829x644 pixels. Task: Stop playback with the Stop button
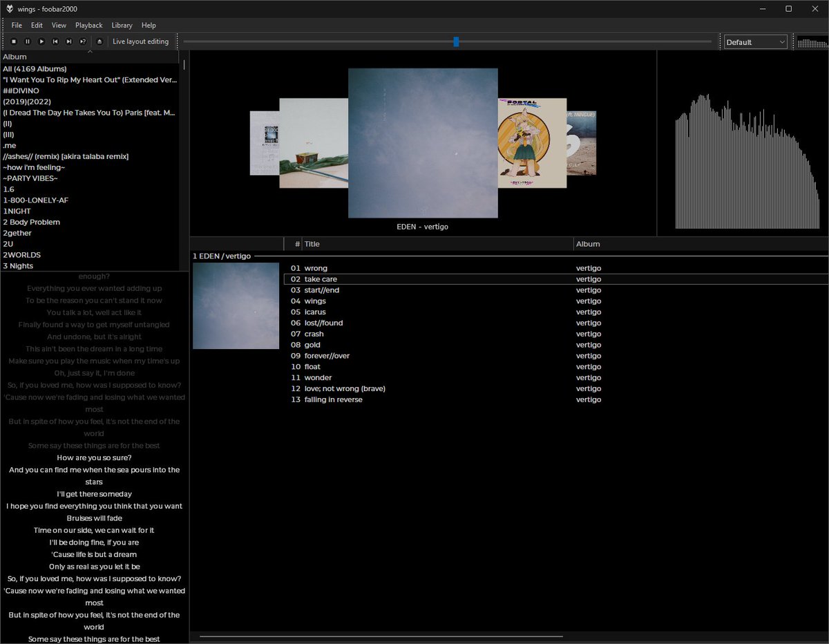tap(14, 41)
